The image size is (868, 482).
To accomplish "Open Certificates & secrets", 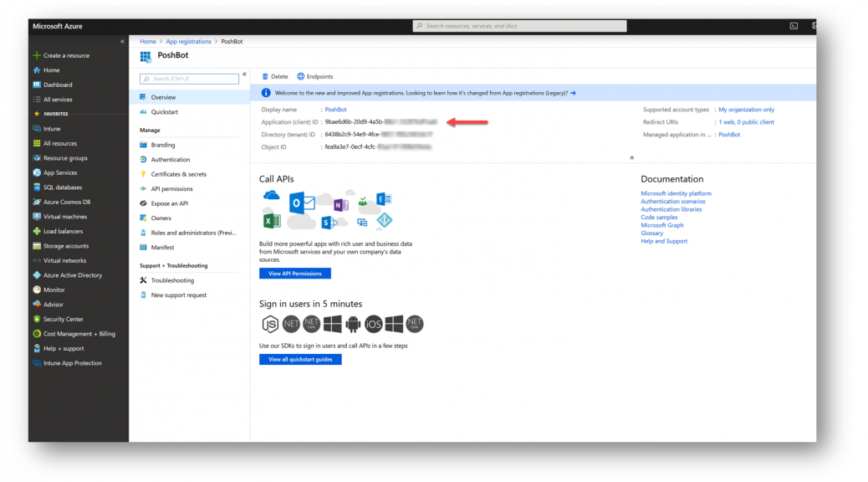I will click(178, 175).
